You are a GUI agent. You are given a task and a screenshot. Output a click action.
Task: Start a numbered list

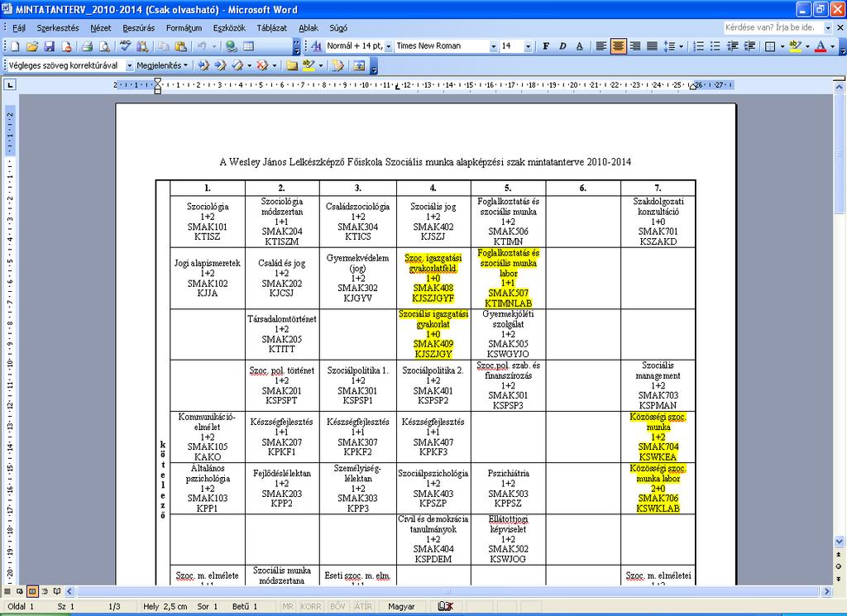tap(698, 46)
